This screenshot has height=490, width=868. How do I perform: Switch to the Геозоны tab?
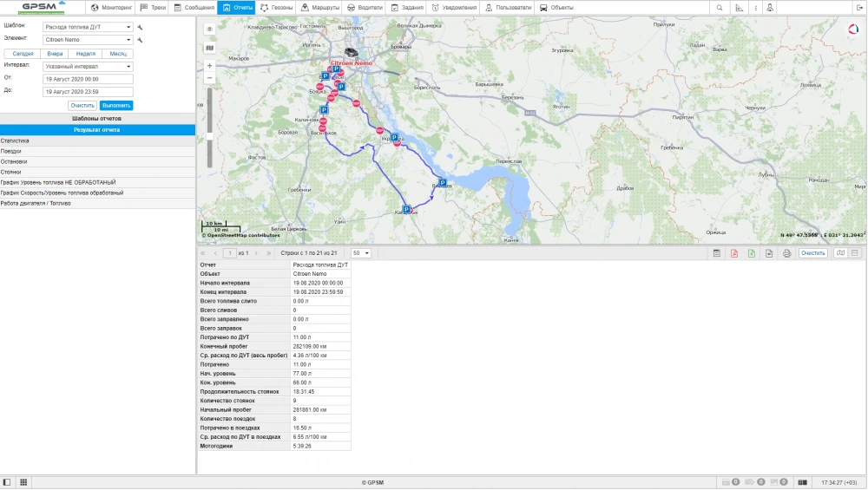coord(277,7)
